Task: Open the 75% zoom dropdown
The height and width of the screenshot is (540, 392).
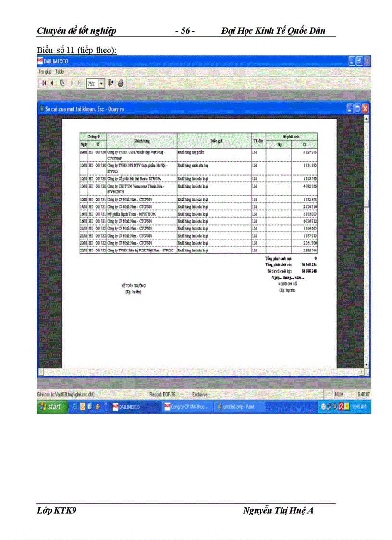Action: (x=101, y=83)
